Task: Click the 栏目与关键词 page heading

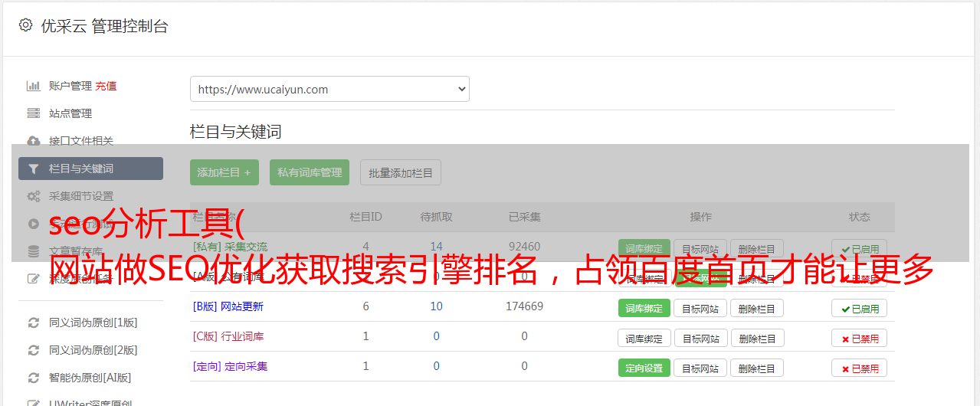Action: 235,132
